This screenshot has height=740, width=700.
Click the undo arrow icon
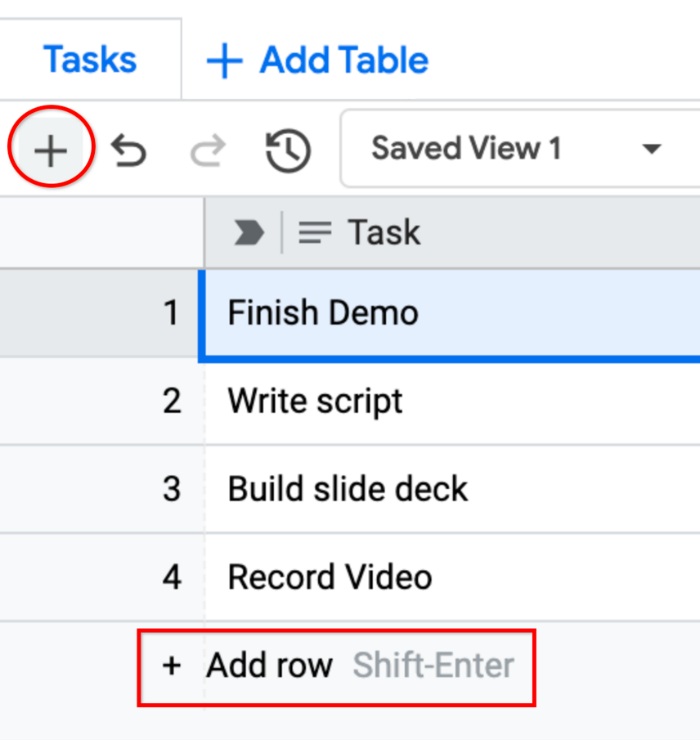click(129, 150)
